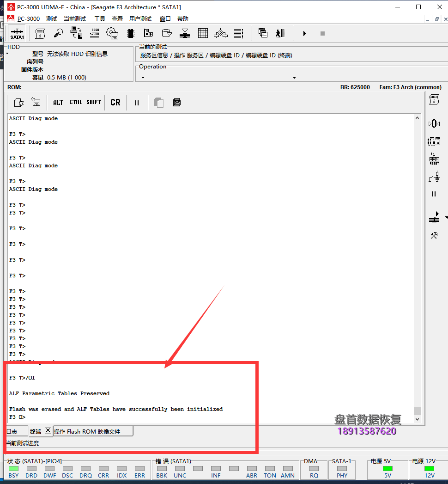
Task: Toggle the SHIFT key button
Action: (94, 102)
